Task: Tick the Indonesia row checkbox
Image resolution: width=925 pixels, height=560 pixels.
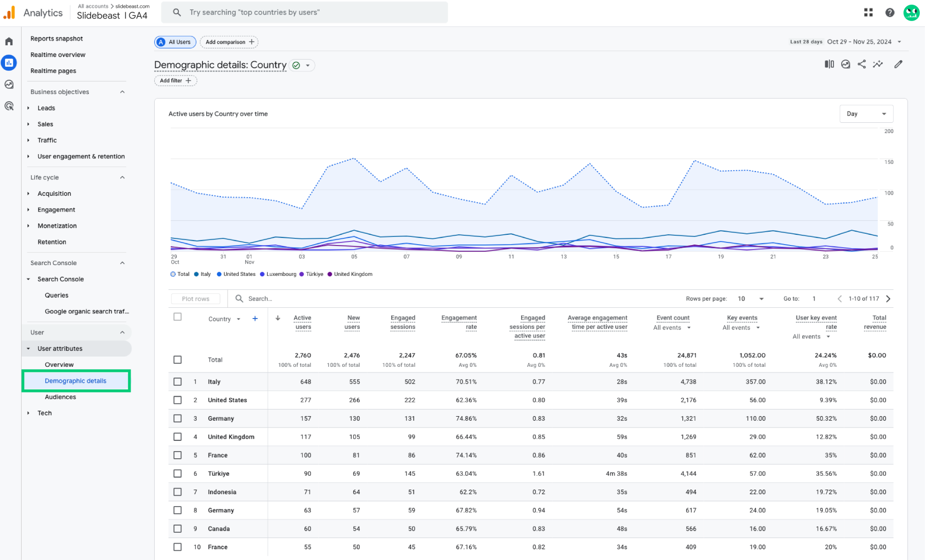Action: click(x=177, y=492)
